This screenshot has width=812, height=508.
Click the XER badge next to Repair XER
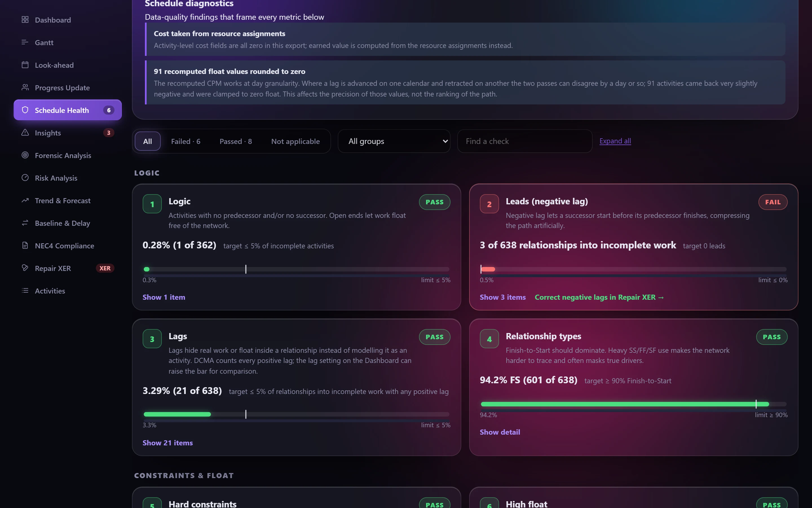tap(105, 268)
